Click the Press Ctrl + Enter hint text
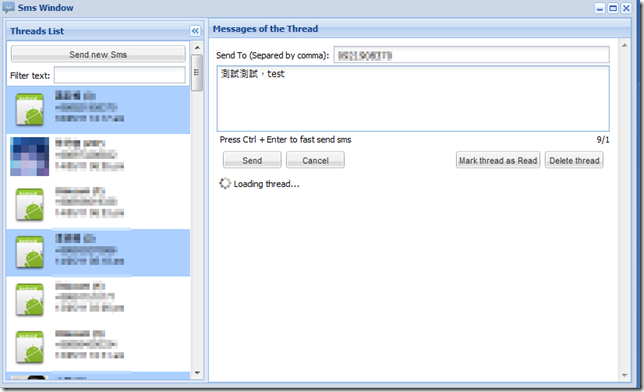The height and width of the screenshot is (392, 644). tap(285, 140)
